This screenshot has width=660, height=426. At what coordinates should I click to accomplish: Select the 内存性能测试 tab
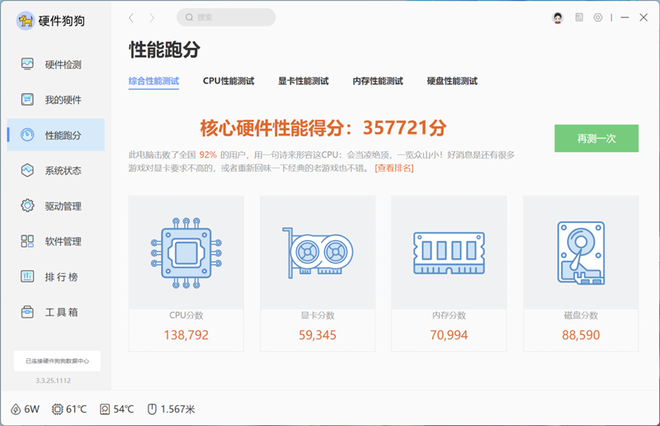pyautogui.click(x=377, y=81)
